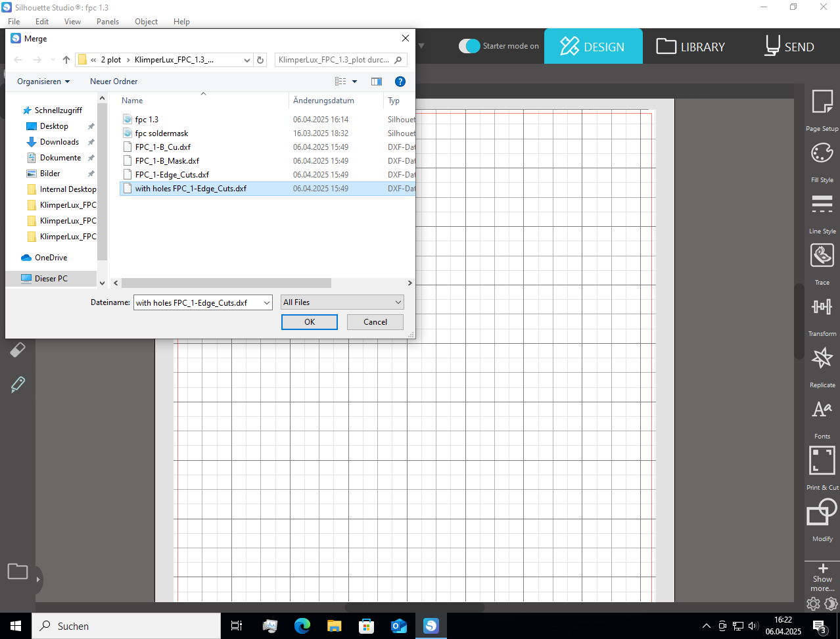Screen dimensions: 840x639
Task: Open the notification center icon
Action: [x=819, y=627]
